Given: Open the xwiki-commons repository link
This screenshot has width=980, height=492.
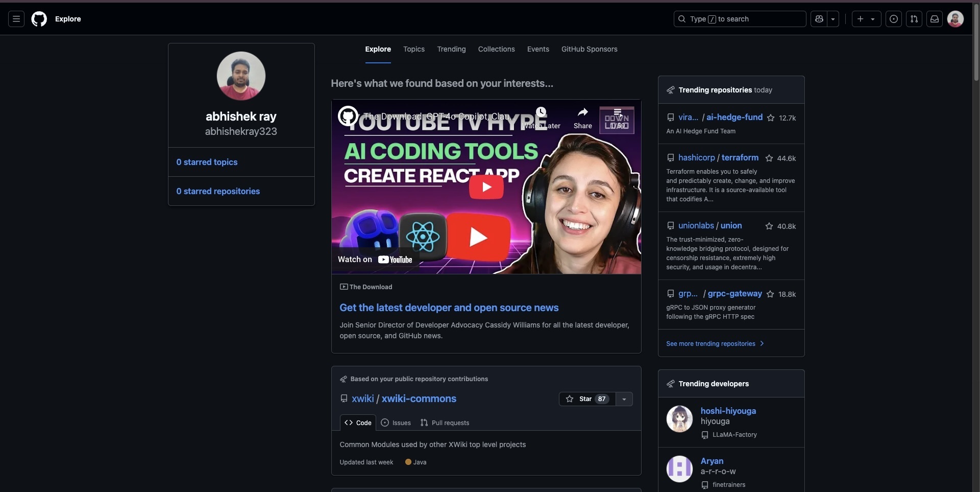Looking at the screenshot, I should (419, 399).
